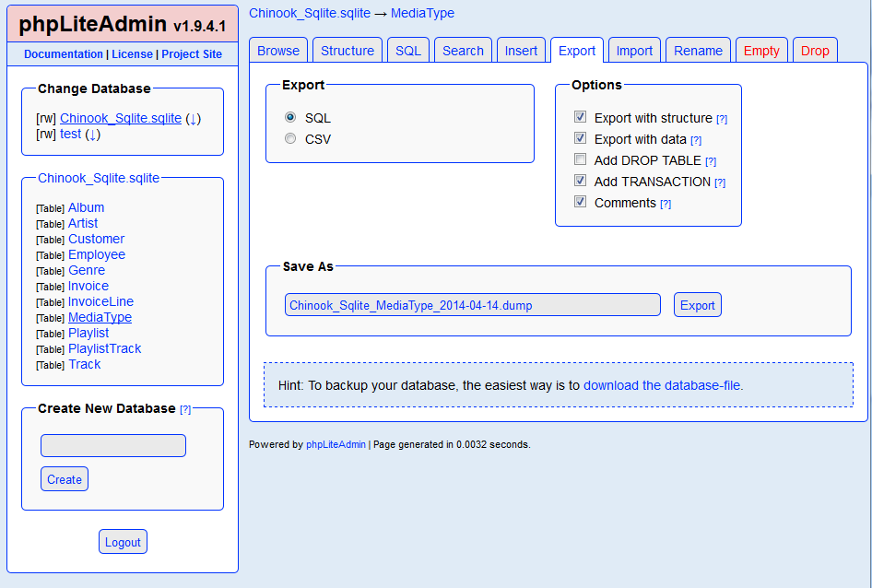
Task: Click the Export button beside filename
Action: pos(698,305)
